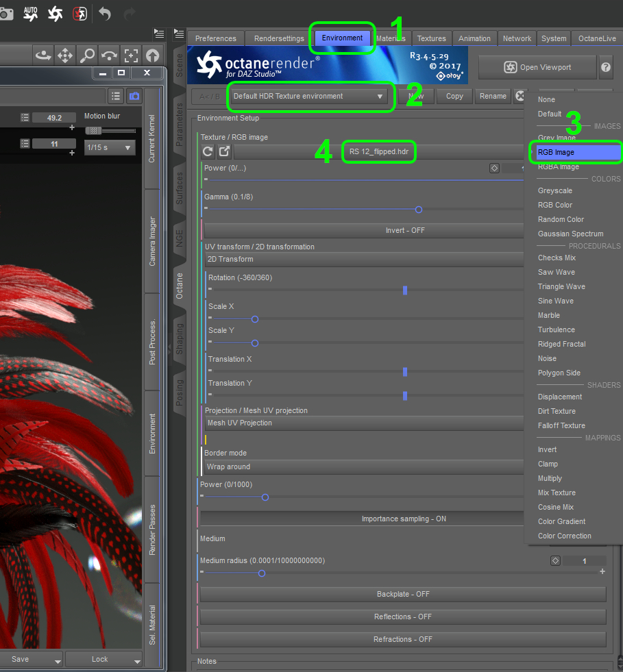Toggle the Invert - OFF button

click(x=363, y=230)
